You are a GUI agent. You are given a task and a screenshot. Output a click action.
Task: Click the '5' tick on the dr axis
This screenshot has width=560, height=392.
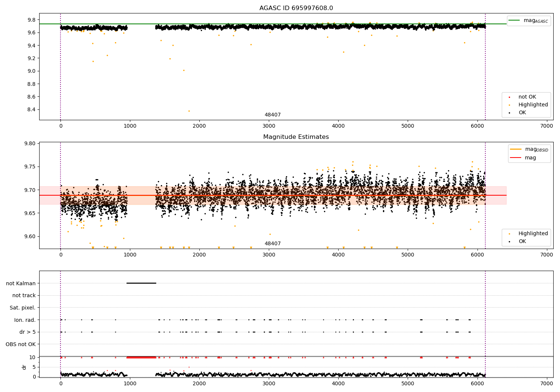(x=34, y=367)
